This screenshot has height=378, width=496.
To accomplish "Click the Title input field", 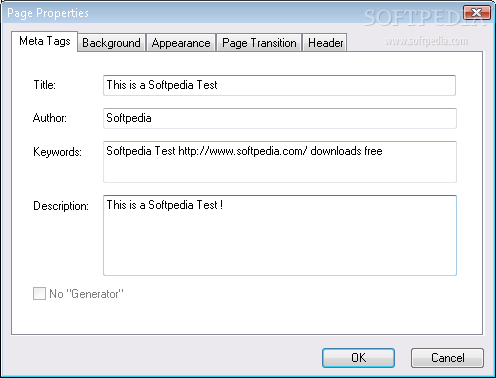I will (279, 85).
